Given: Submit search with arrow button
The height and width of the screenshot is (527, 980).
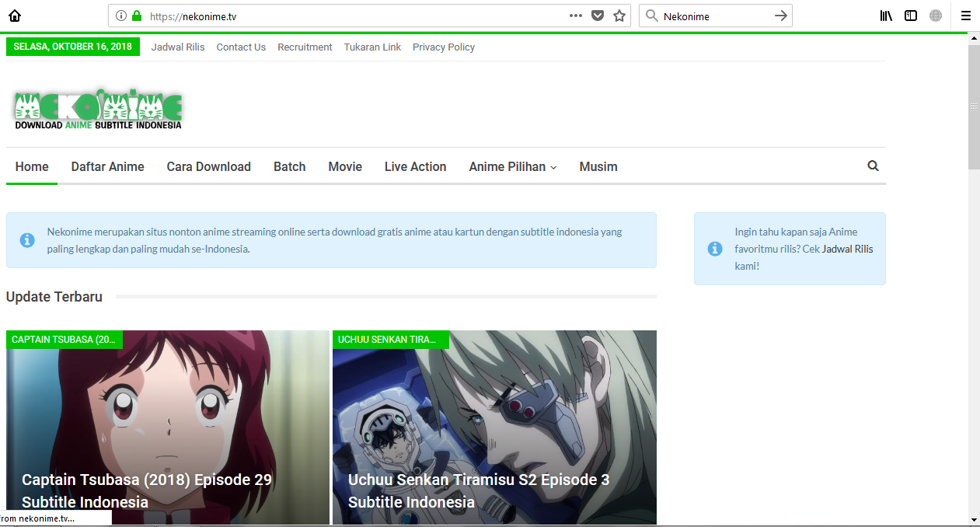Looking at the screenshot, I should pos(781,16).
